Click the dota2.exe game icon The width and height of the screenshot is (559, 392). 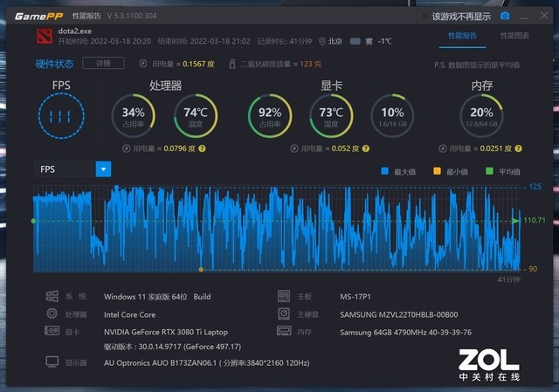(x=45, y=36)
